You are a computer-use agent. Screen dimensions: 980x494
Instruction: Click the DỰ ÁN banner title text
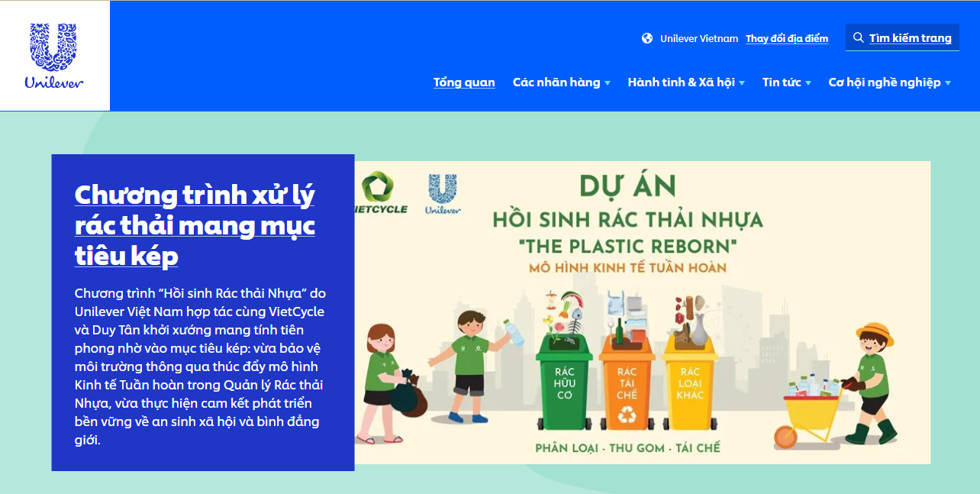click(627, 186)
